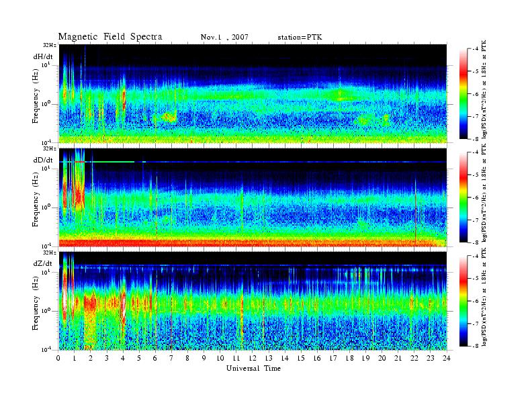Click the "0" hour tick label
Image resolution: width=532 pixels, height=411 pixels.
[x=58, y=358]
